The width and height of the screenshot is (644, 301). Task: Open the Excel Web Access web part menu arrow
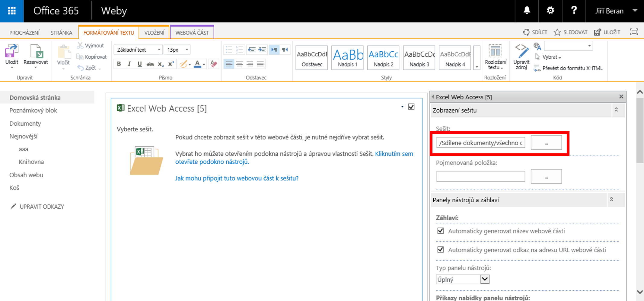(x=402, y=107)
